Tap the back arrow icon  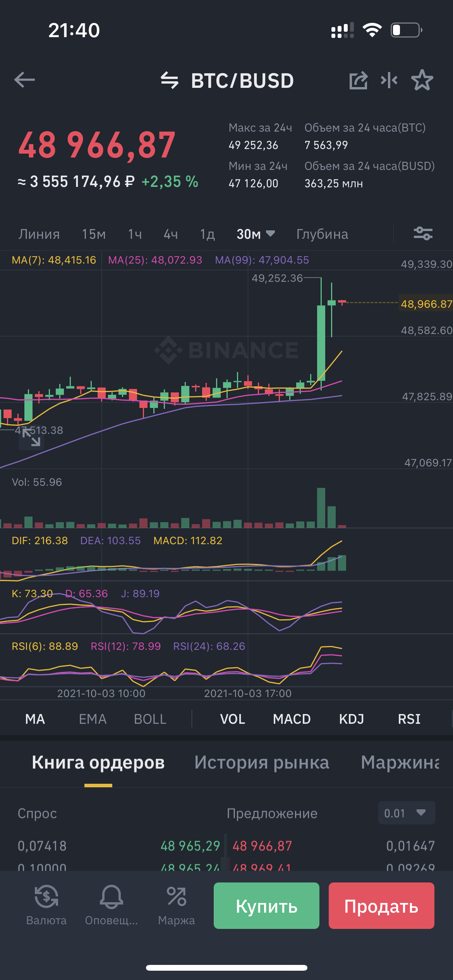click(x=24, y=80)
